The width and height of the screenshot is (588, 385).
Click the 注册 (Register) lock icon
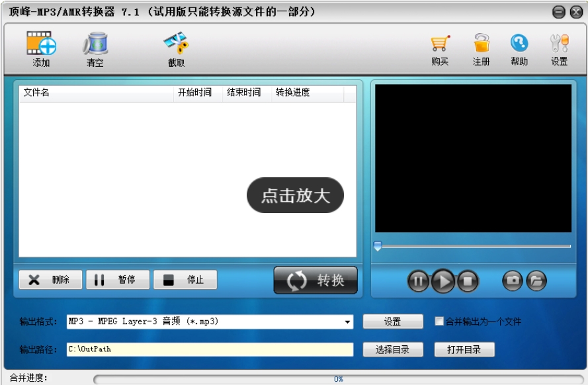tap(481, 43)
